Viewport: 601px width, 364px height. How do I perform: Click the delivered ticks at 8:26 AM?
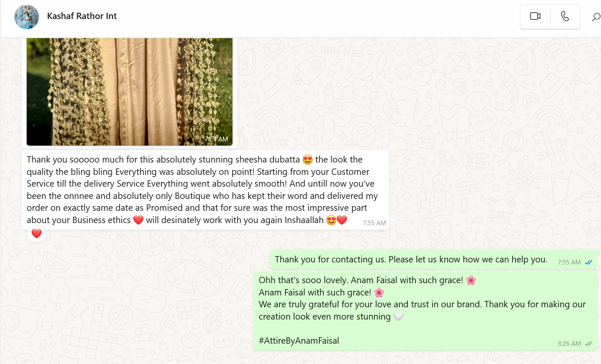(589, 344)
